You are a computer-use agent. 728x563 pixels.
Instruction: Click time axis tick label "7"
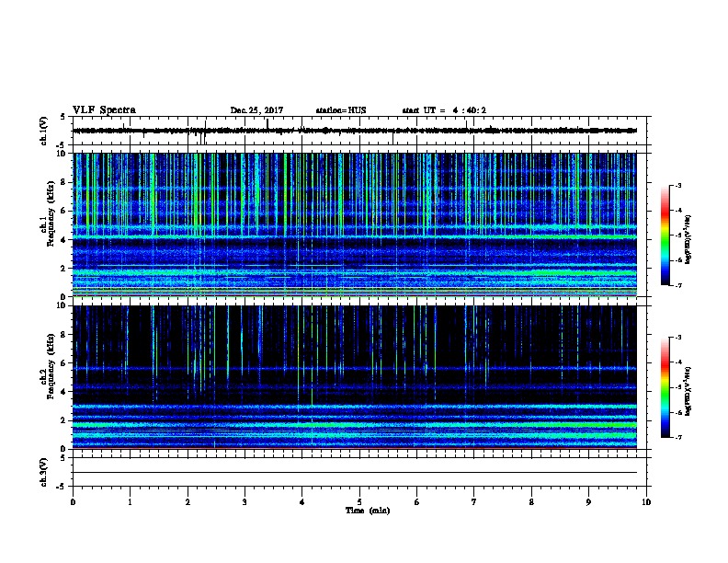coord(474,502)
